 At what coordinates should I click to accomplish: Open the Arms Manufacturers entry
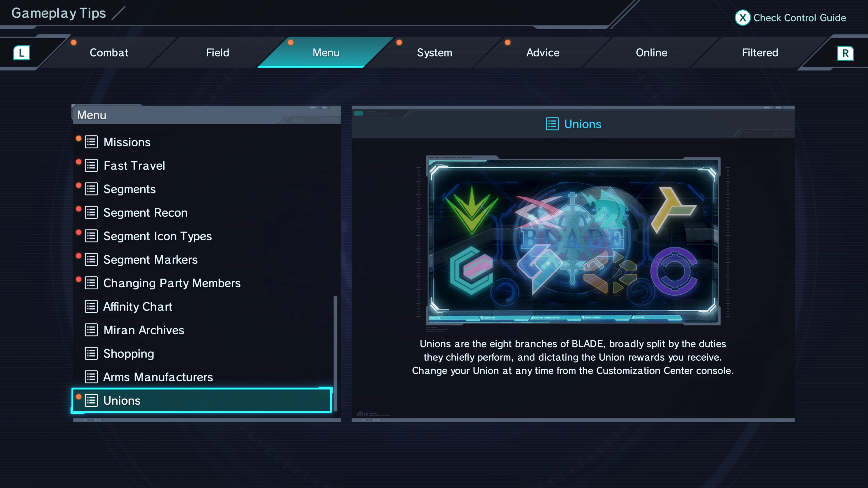click(202, 377)
